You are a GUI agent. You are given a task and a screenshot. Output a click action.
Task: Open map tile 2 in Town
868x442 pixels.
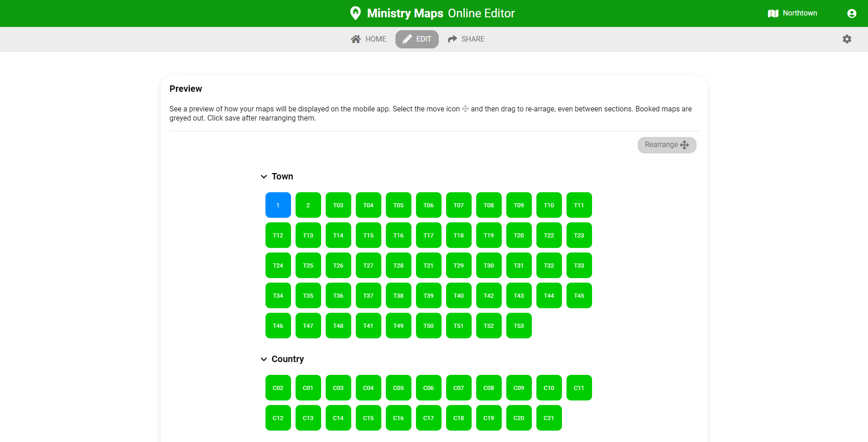[308, 205]
